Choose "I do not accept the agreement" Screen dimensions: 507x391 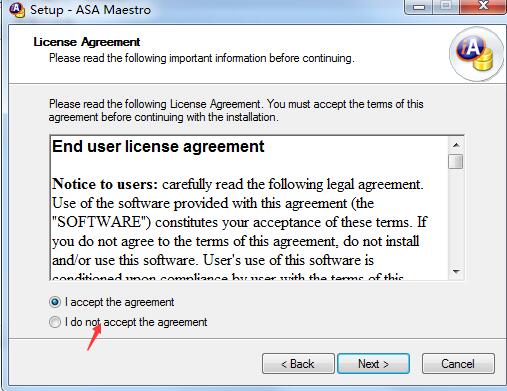tap(55, 322)
